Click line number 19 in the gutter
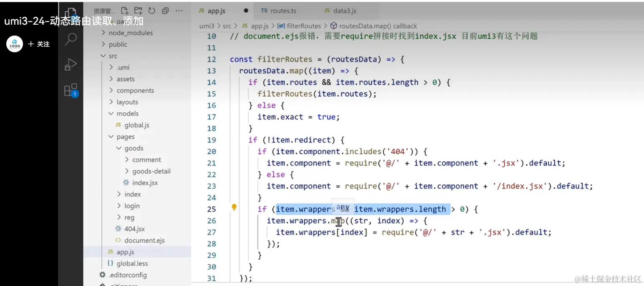 (x=211, y=140)
